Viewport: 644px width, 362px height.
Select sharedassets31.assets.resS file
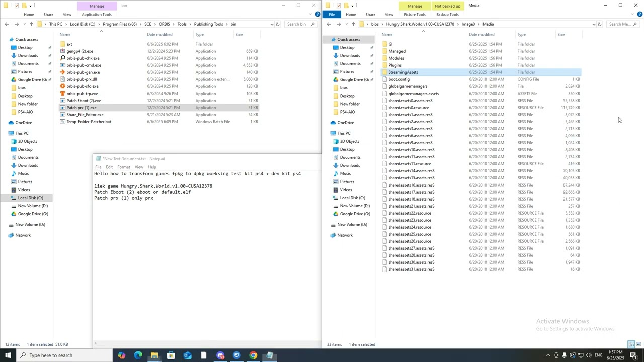coord(411,269)
